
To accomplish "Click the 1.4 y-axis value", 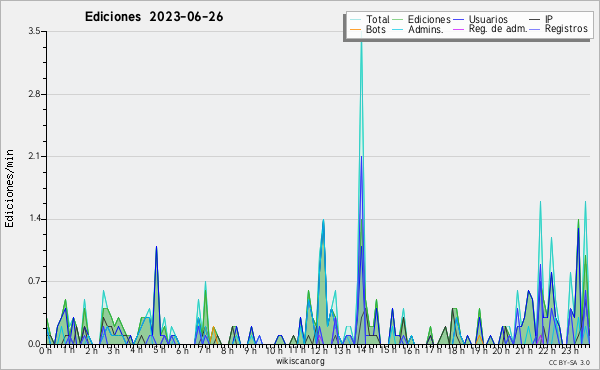I will coord(34,219).
